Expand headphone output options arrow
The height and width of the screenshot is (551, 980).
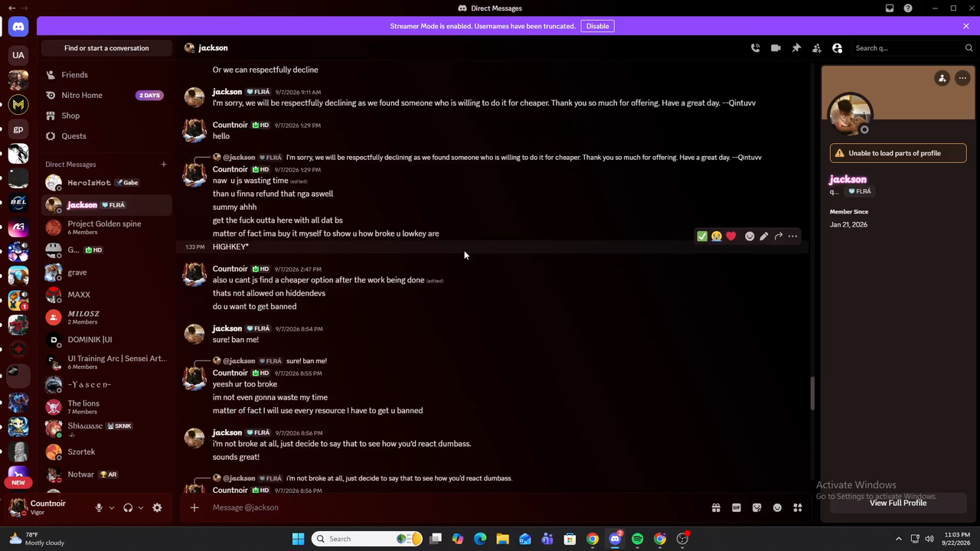pyautogui.click(x=141, y=507)
